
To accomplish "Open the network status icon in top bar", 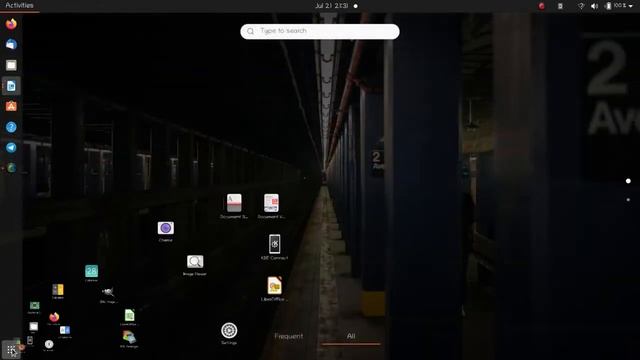I will (581, 6).
